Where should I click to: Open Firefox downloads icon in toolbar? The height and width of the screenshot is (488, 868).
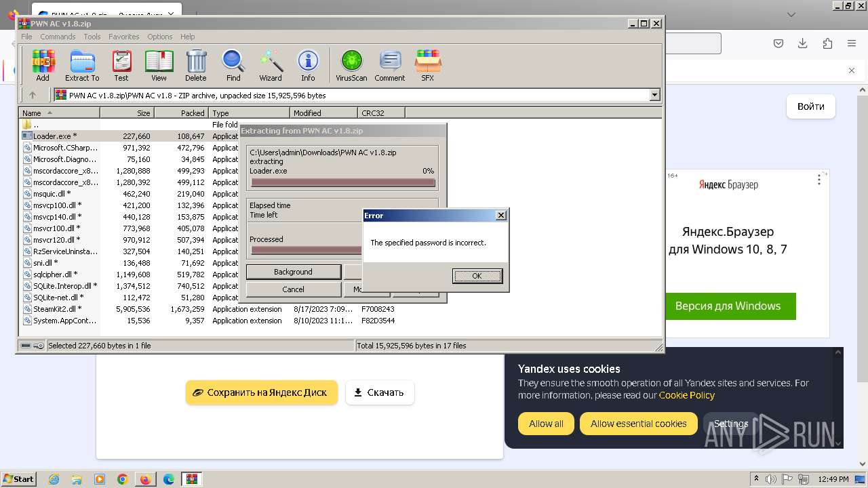(803, 43)
